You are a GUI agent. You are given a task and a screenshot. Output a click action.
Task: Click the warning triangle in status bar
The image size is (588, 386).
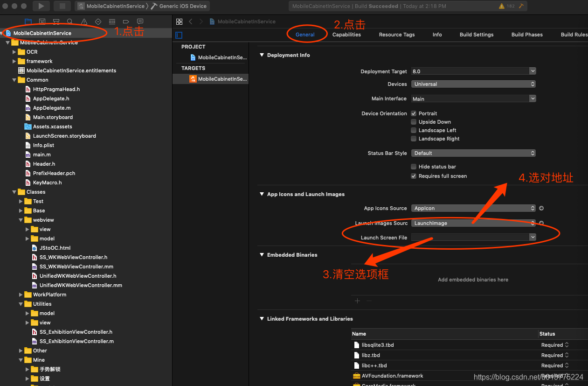point(502,7)
